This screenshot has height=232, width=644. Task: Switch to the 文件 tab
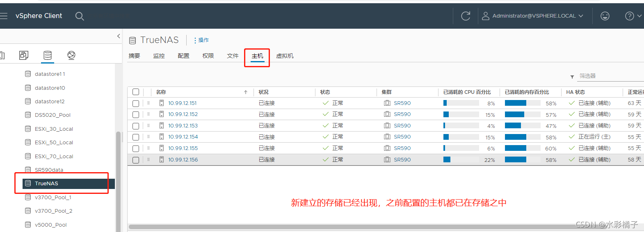233,56
